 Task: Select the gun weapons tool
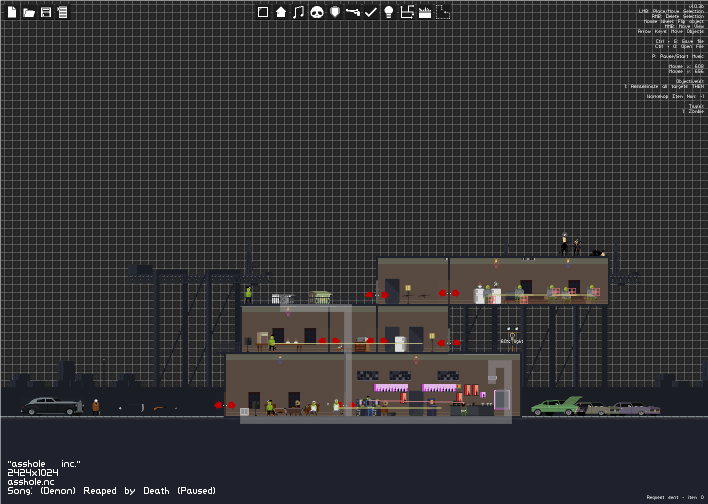353,12
